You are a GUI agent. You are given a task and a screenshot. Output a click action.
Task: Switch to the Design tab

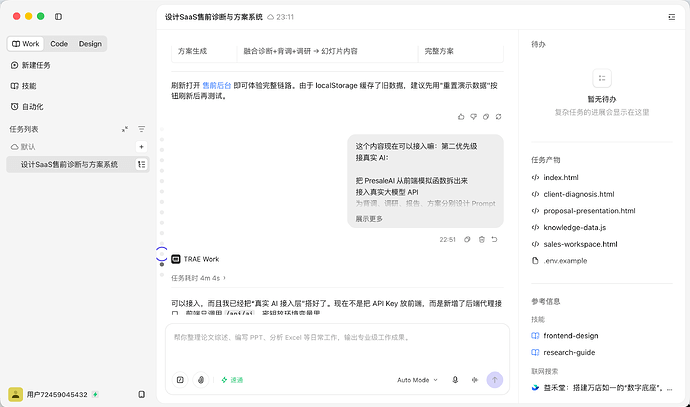[90, 44]
